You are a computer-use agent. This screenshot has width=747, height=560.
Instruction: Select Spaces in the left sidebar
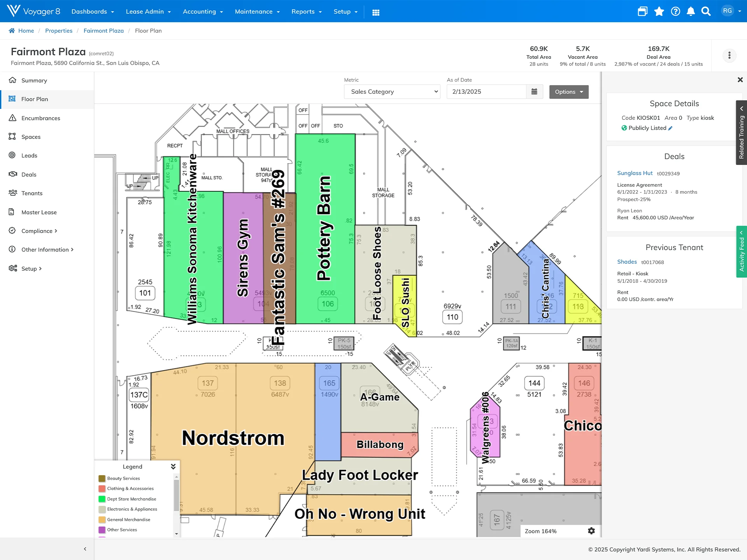[31, 136]
